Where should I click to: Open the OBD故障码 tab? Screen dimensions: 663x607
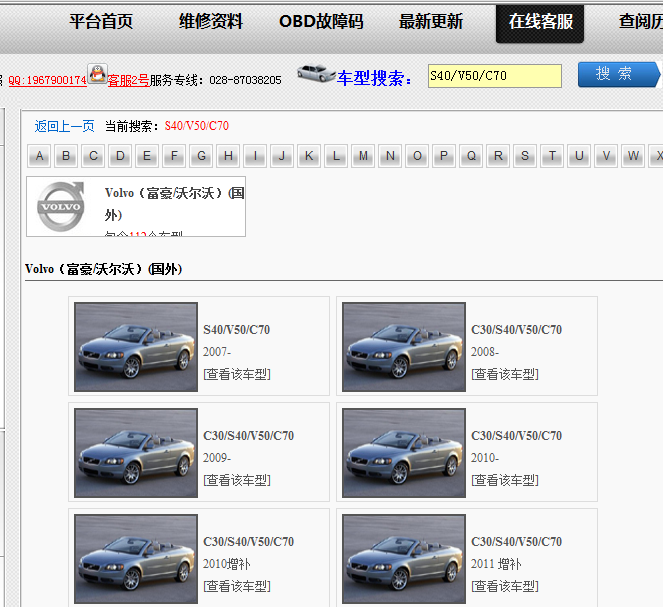point(321,22)
